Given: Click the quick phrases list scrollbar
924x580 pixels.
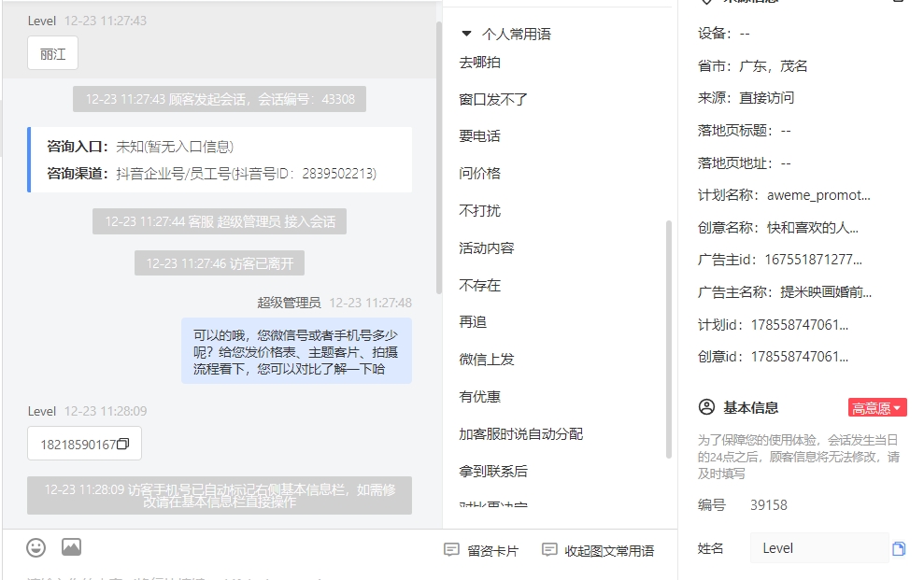Looking at the screenshot, I should click(668, 339).
